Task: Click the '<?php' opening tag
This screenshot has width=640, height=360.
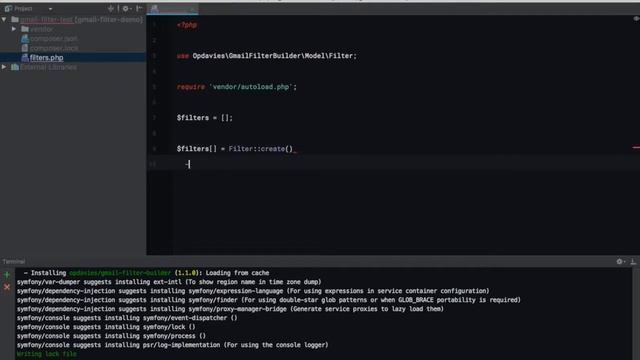Action: [x=187, y=25]
